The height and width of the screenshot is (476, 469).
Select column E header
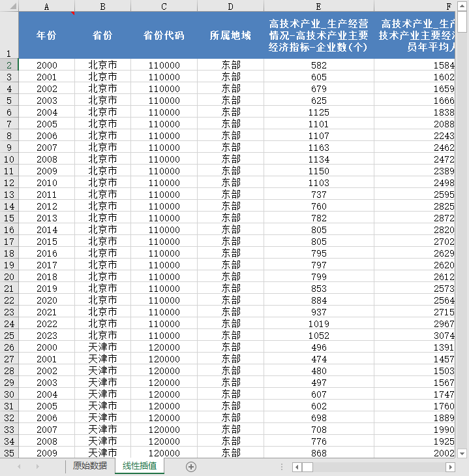tap(318, 6)
